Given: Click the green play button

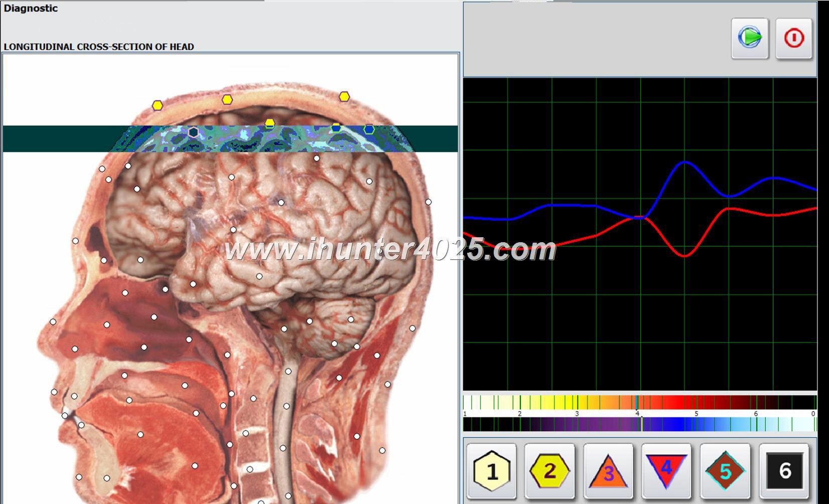Looking at the screenshot, I should [749, 38].
